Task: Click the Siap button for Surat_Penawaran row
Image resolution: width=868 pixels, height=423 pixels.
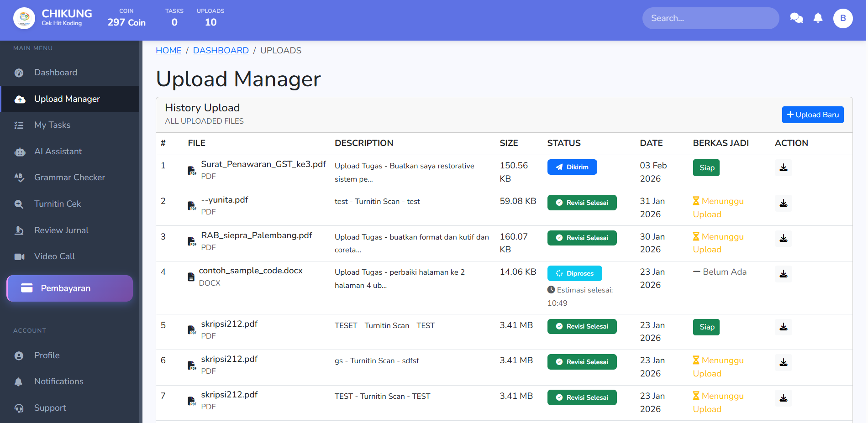Action: click(x=706, y=168)
